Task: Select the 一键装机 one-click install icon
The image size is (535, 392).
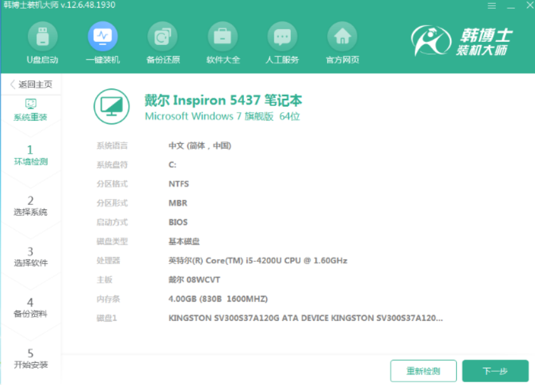Action: tap(102, 37)
